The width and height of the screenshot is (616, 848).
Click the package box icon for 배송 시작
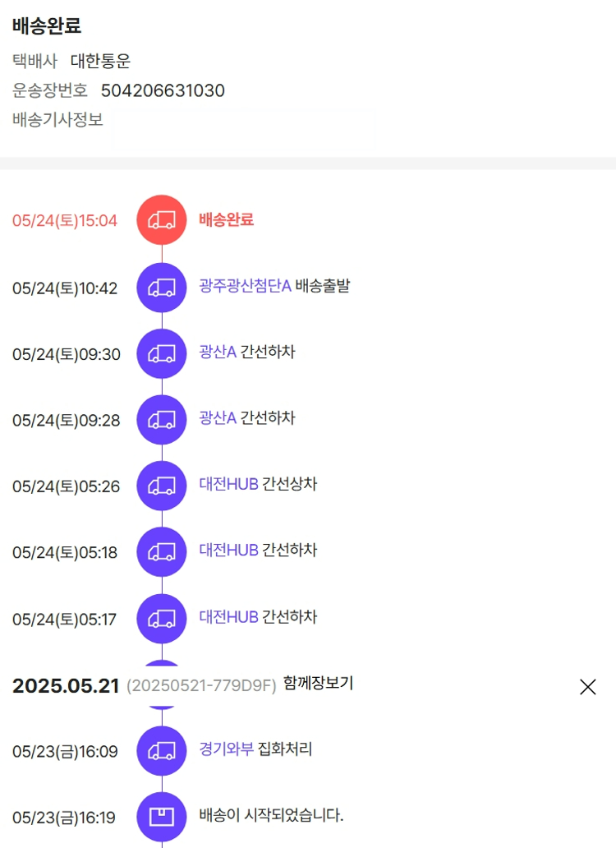(x=162, y=817)
